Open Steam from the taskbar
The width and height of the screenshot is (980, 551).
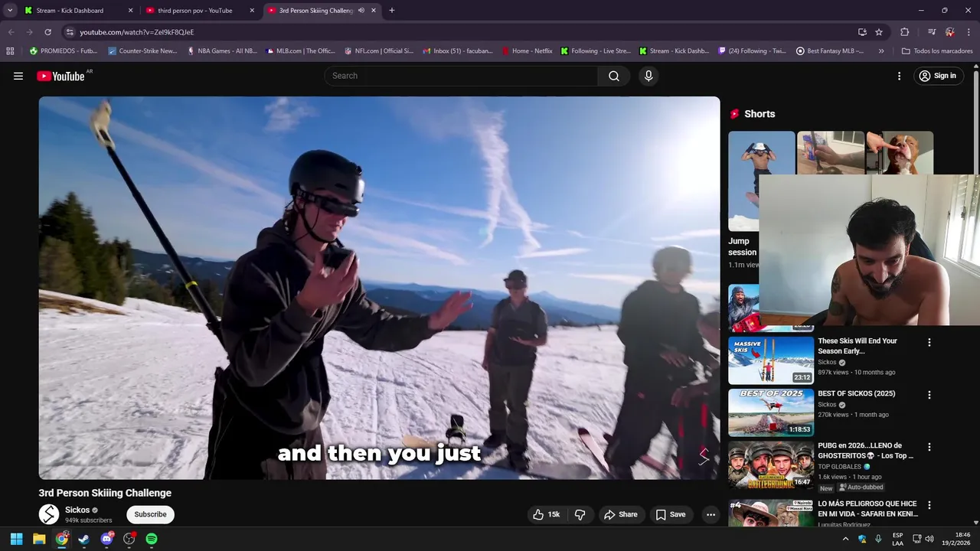click(x=84, y=539)
